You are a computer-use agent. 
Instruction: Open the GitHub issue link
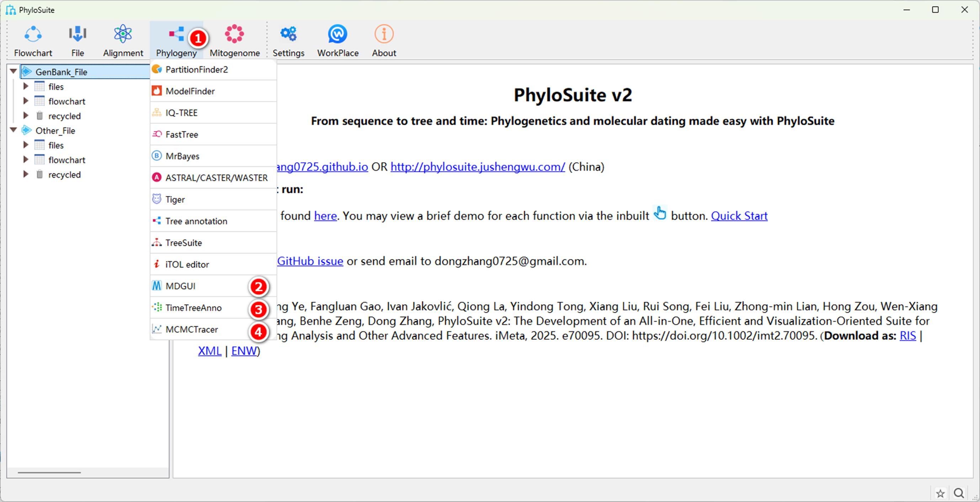(x=310, y=261)
